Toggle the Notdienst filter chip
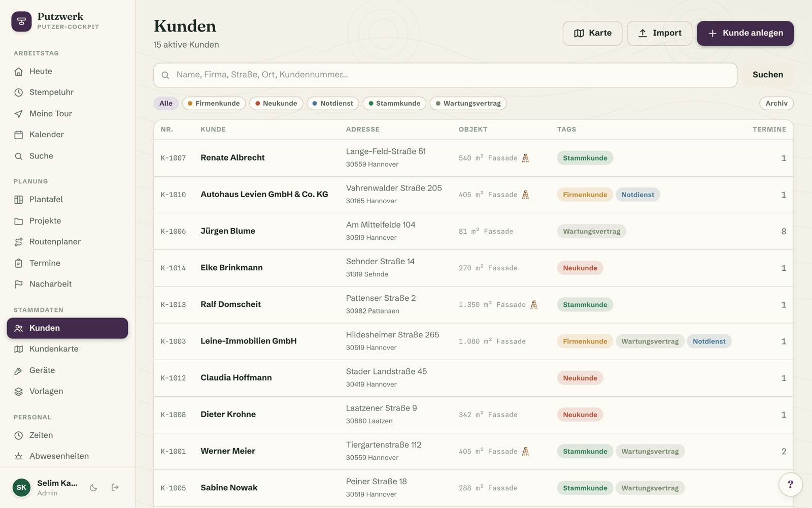Image resolution: width=812 pixels, height=508 pixels. (333, 104)
